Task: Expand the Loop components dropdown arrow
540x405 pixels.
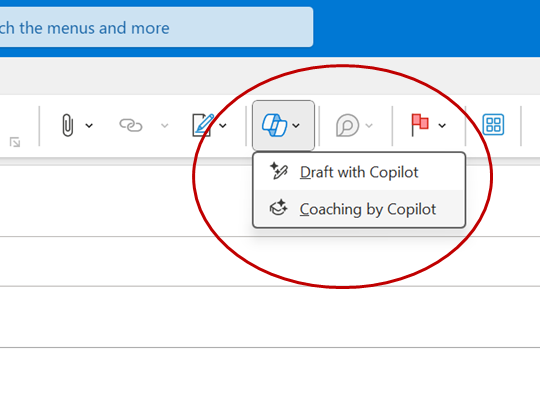Action: [369, 126]
